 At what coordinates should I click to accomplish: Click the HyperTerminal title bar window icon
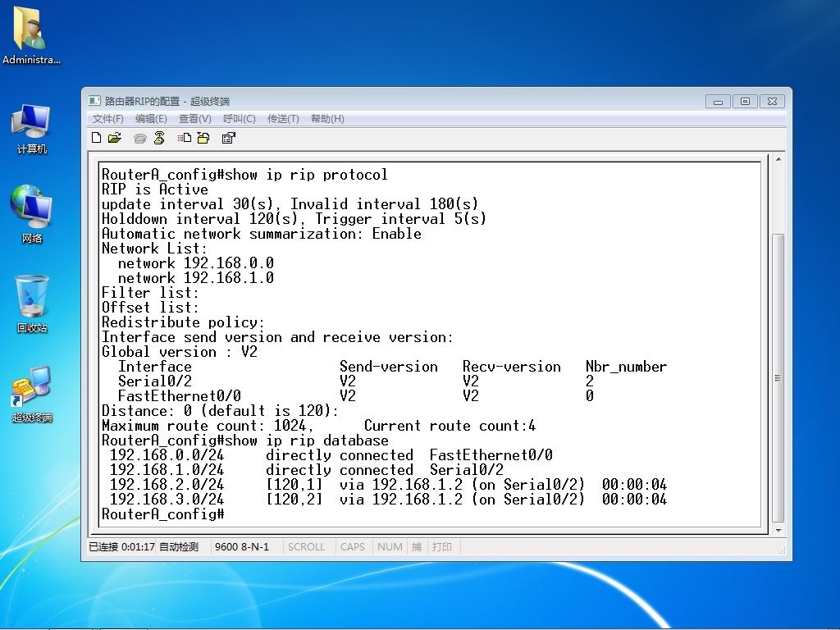(94, 101)
